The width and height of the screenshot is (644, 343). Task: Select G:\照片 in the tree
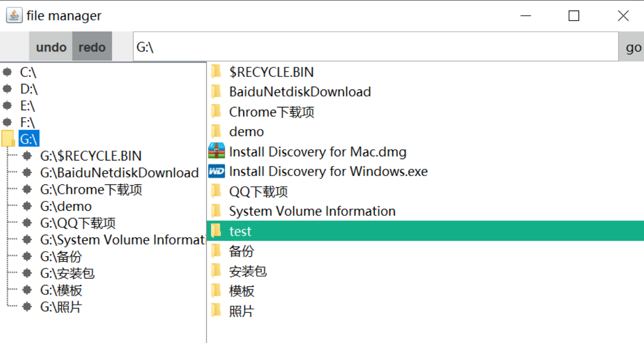tap(61, 307)
